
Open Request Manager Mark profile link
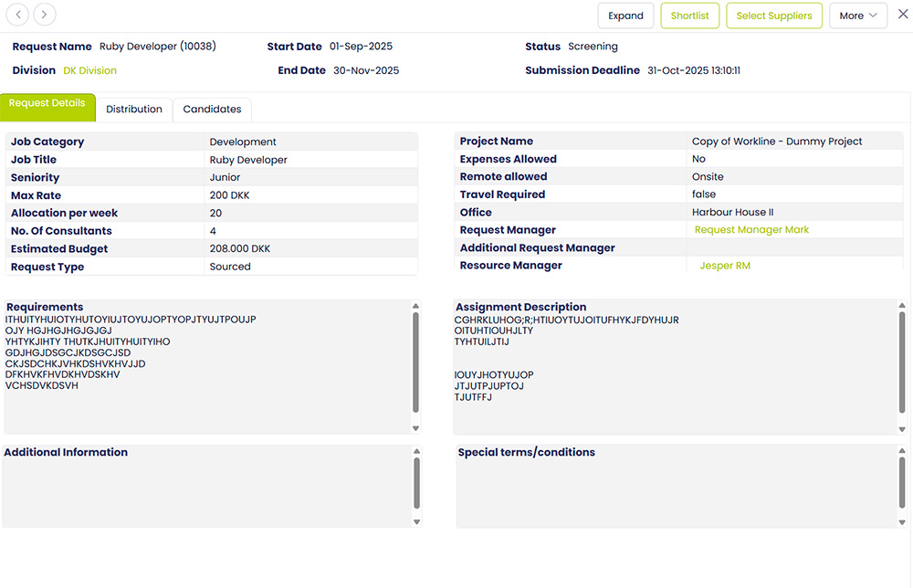[751, 230]
